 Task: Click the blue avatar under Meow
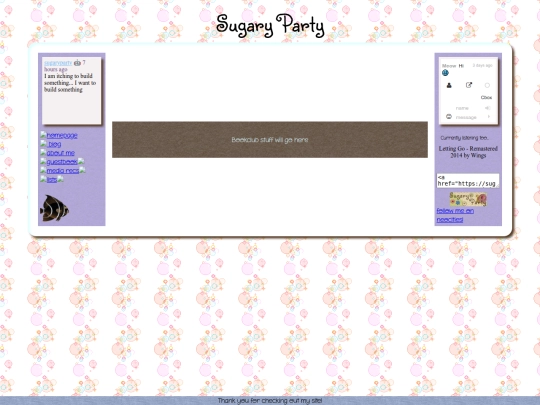445,73
